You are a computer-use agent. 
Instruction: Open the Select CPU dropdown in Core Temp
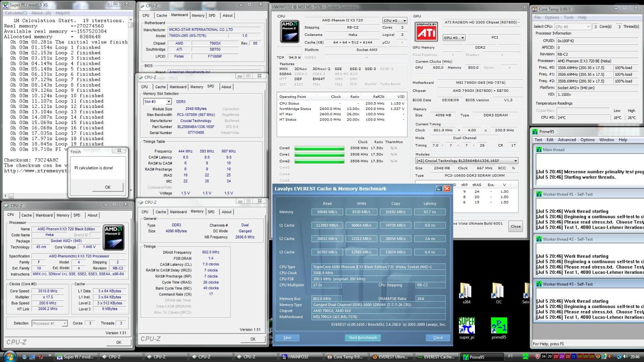(x=573, y=27)
